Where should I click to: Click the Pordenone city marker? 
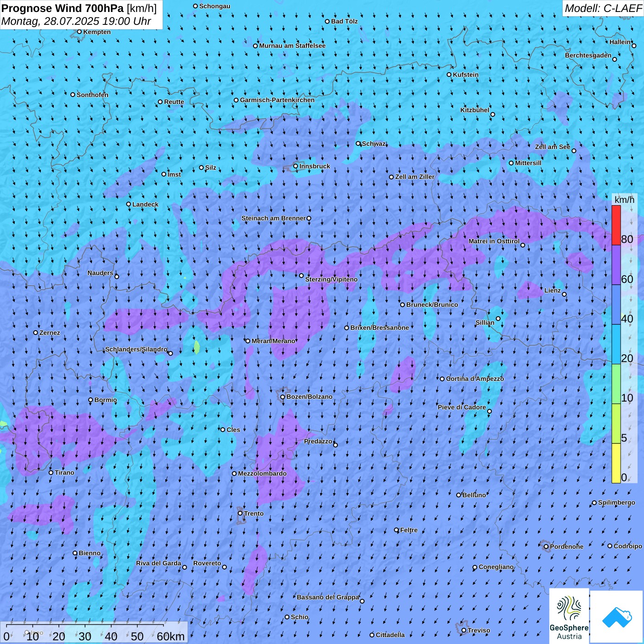(546, 546)
